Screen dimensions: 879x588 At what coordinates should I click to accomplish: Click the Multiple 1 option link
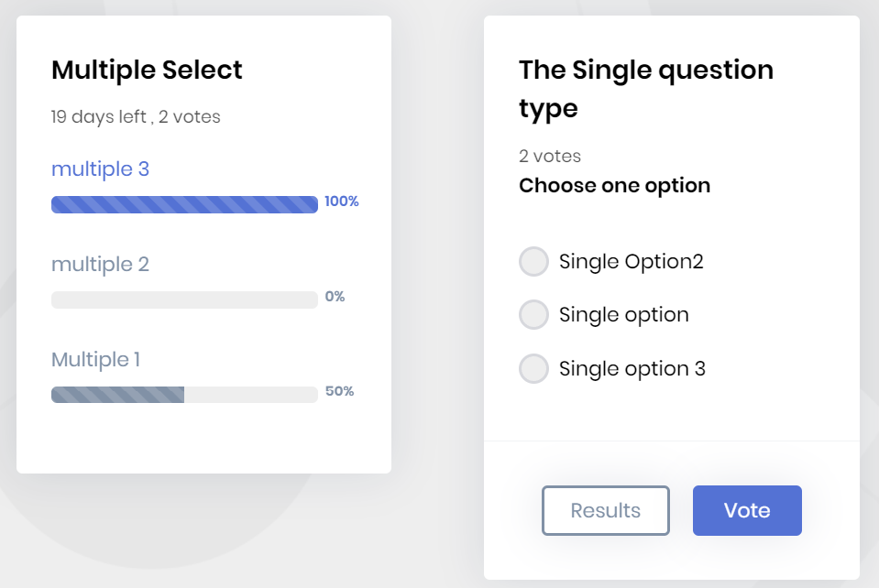pos(95,359)
